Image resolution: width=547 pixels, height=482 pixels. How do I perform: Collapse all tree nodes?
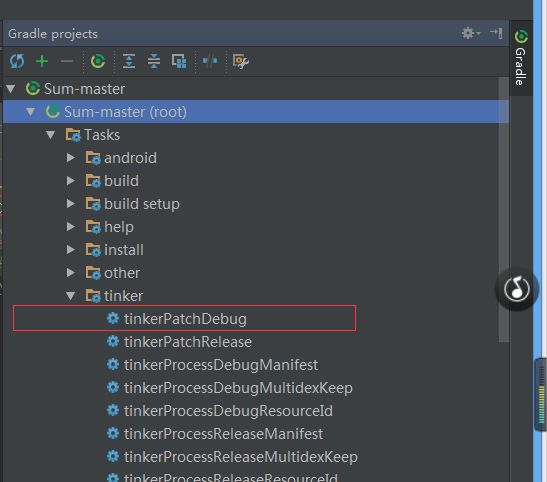pos(154,61)
